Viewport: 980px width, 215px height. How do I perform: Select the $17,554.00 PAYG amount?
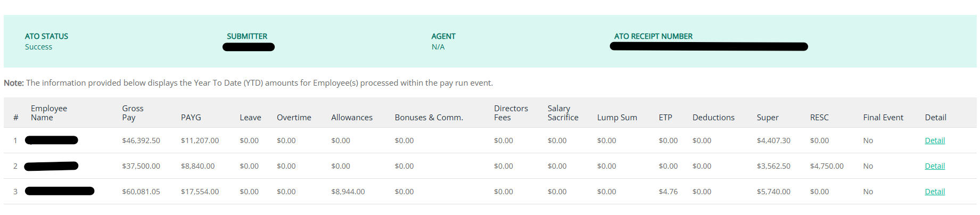(x=200, y=192)
